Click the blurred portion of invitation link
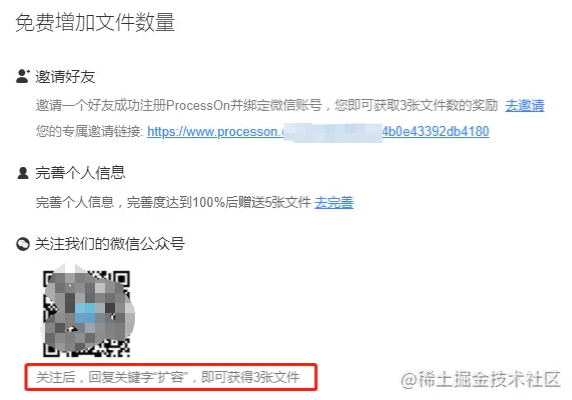This screenshot has height=400, width=572. [x=333, y=133]
